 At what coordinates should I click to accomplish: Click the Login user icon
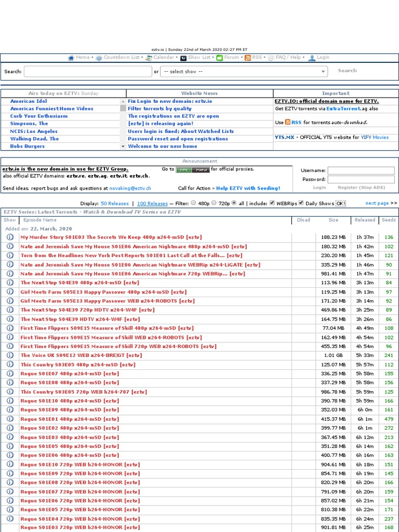click(312, 58)
